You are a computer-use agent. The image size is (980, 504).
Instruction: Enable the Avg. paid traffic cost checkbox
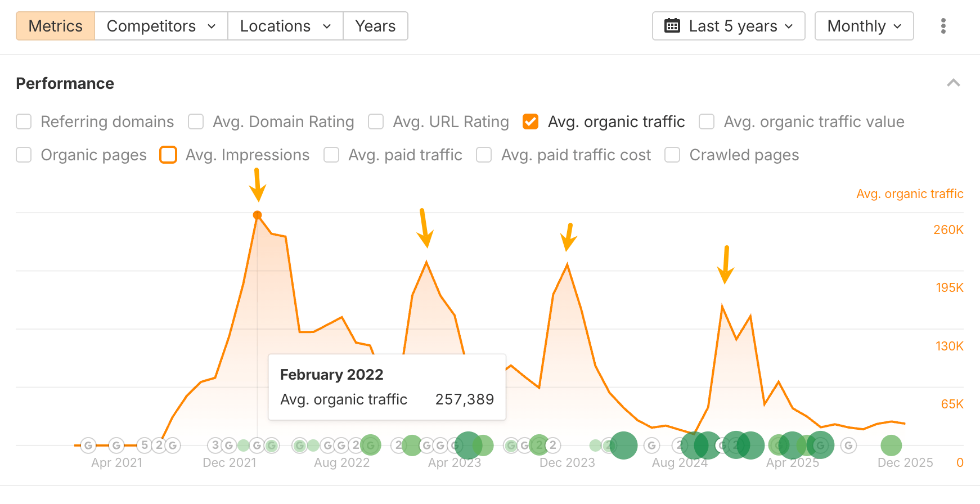coord(484,155)
